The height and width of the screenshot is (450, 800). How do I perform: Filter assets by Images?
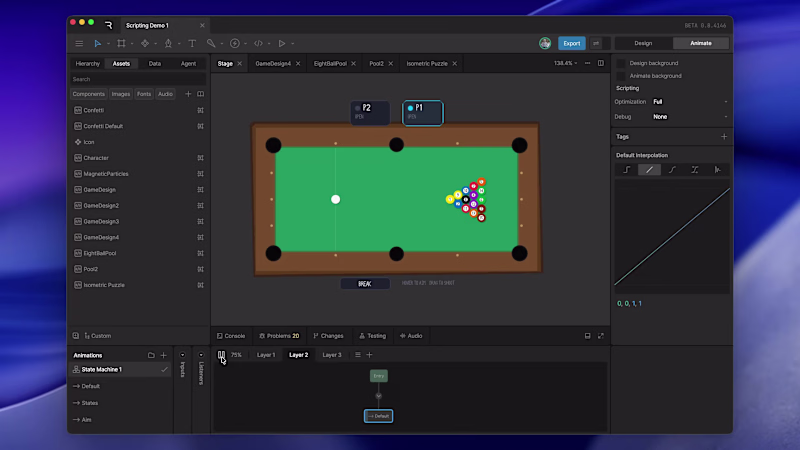120,94
